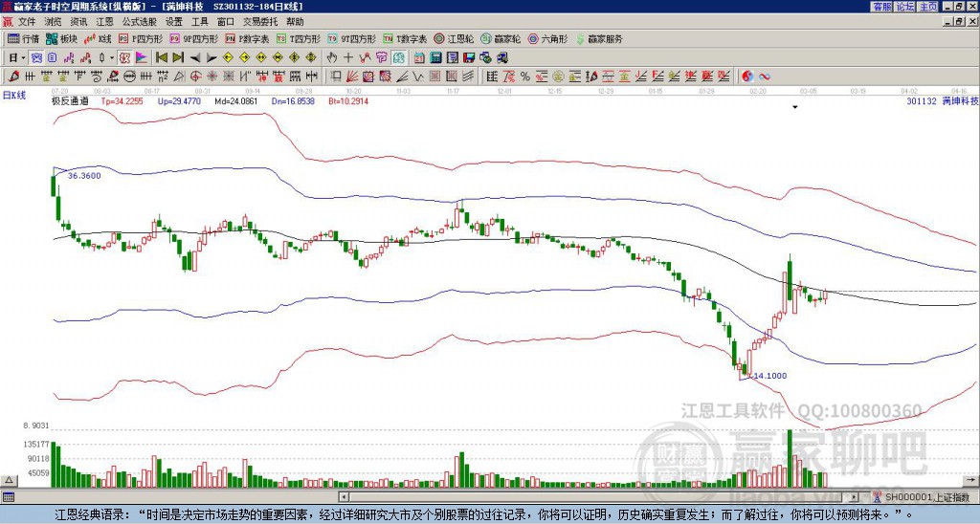Image resolution: width=980 pixels, height=524 pixels.
Task: Click the scrollbar left arrow
Action: [x=344, y=497]
